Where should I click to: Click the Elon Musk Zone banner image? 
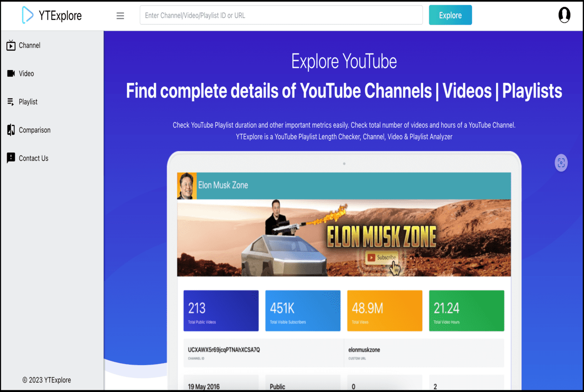point(344,238)
